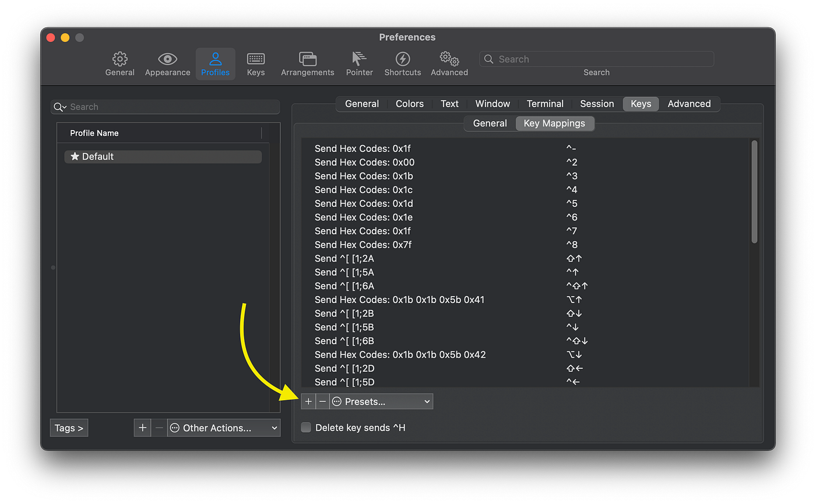Click the Tags > button
The height and width of the screenshot is (504, 816).
tap(69, 428)
